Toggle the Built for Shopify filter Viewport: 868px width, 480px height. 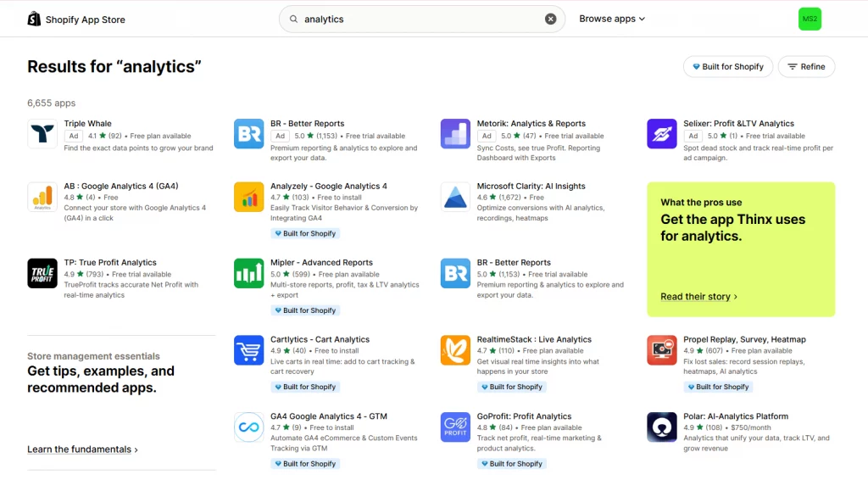coord(728,66)
